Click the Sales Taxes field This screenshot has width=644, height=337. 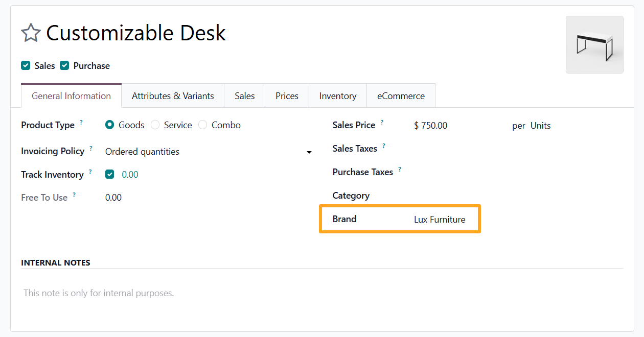[x=519, y=149]
